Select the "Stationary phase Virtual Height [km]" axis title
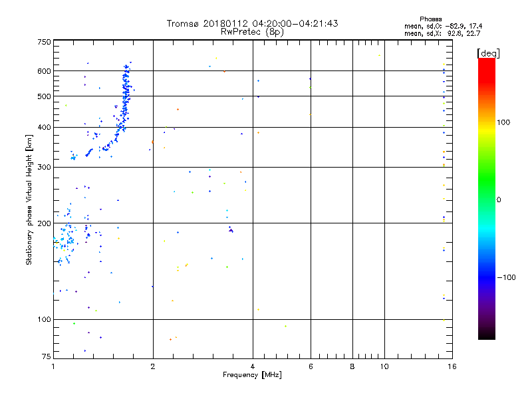The image size is (532, 399). (29, 200)
